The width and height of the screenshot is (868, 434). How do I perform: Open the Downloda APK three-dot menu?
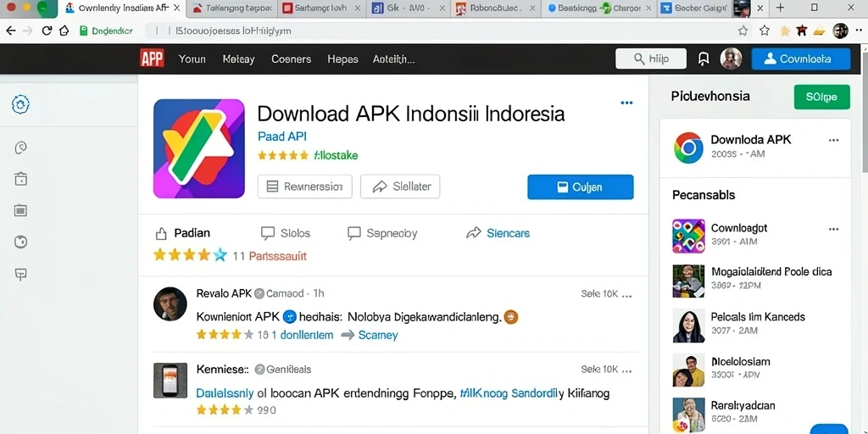[834, 141]
